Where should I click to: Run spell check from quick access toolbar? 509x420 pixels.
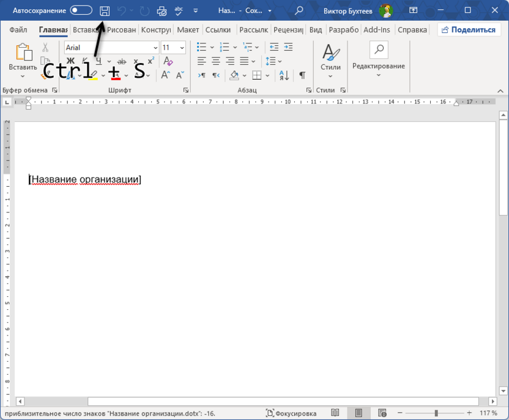pyautogui.click(x=177, y=10)
